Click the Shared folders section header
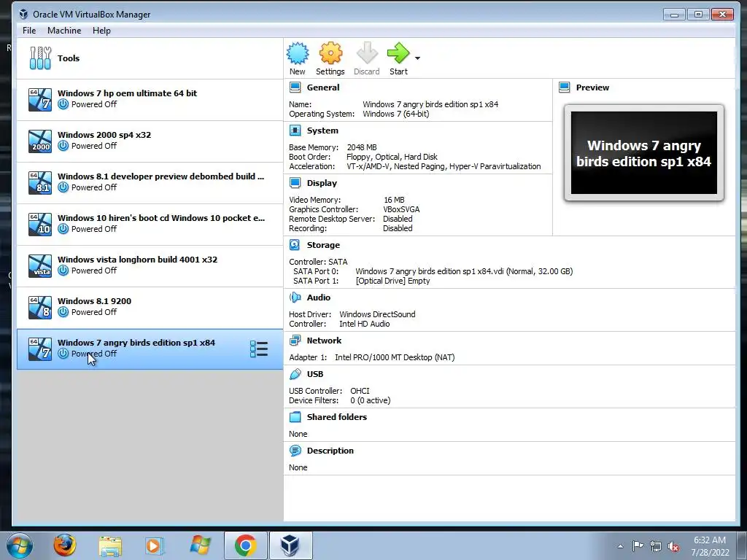The width and height of the screenshot is (747, 560). click(337, 417)
